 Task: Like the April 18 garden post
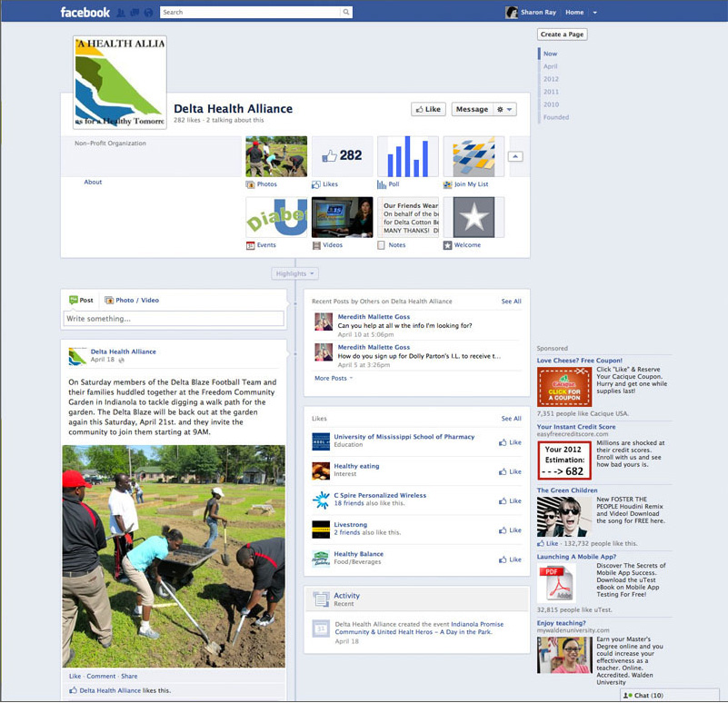click(75, 676)
